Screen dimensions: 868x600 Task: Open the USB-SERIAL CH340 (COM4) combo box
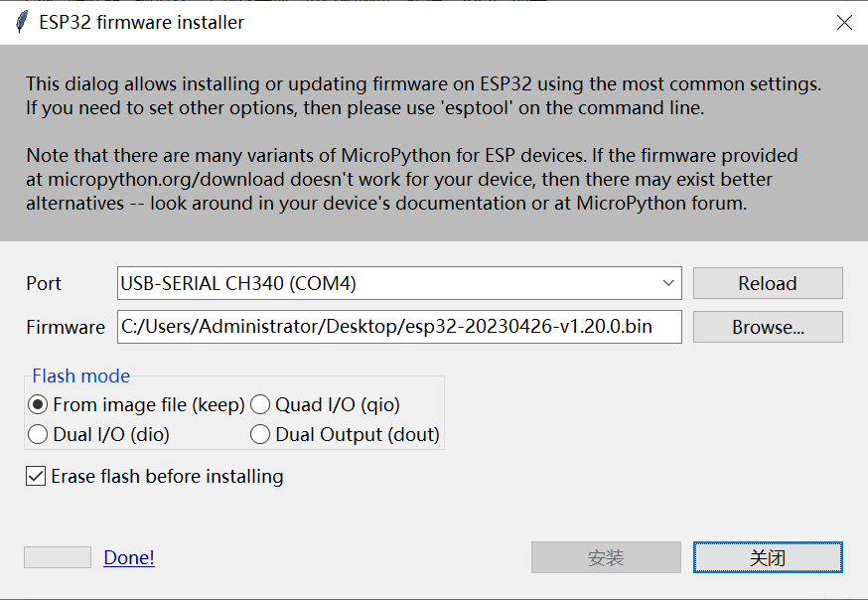click(x=399, y=283)
